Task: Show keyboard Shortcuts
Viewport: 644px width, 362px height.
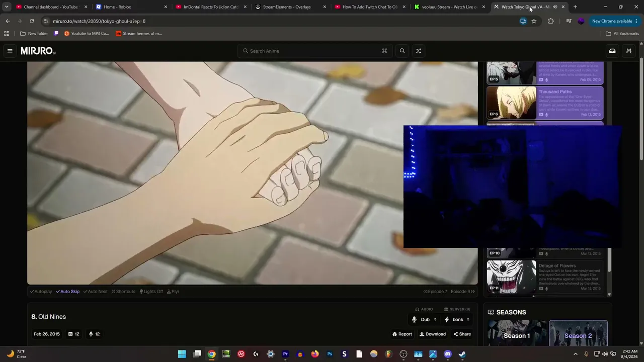Action: pyautogui.click(x=123, y=292)
